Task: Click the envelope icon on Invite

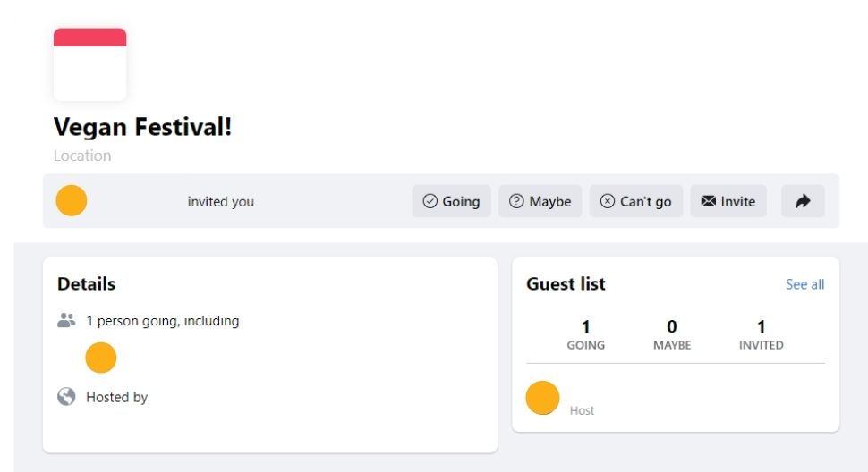Action: (709, 201)
